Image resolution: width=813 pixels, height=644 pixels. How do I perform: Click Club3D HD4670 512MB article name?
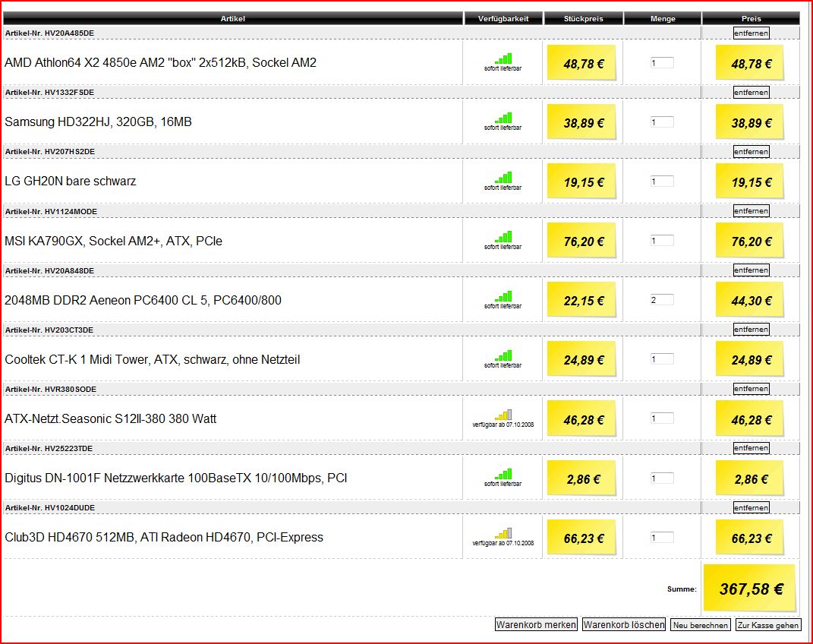tap(164, 537)
